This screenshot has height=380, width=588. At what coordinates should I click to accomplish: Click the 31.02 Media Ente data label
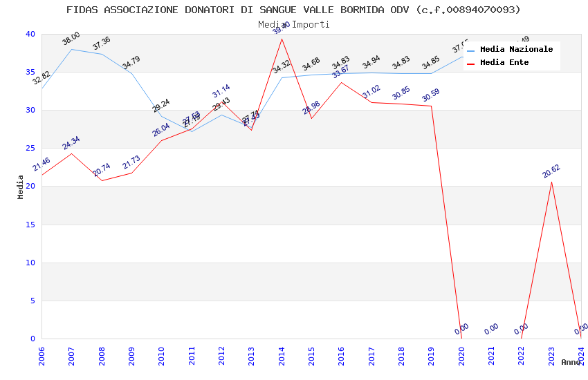click(x=371, y=92)
